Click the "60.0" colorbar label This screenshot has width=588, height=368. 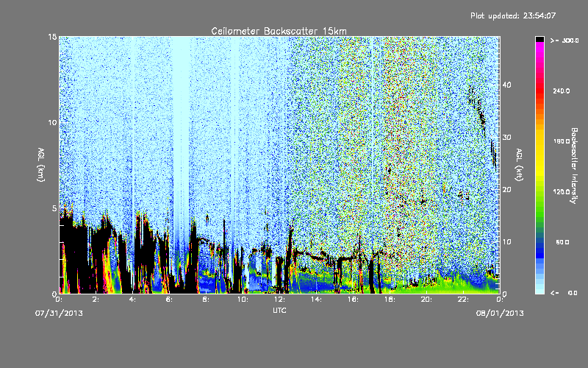562,242
